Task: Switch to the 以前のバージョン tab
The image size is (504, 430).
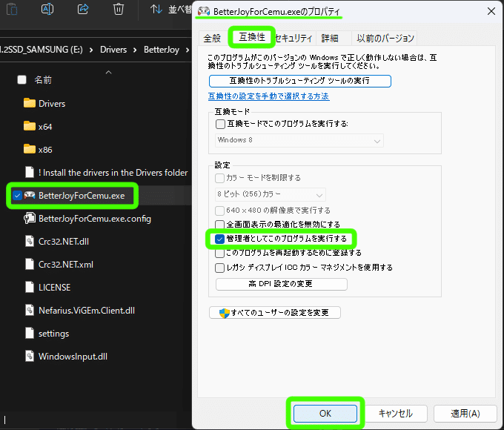Action: [385, 39]
